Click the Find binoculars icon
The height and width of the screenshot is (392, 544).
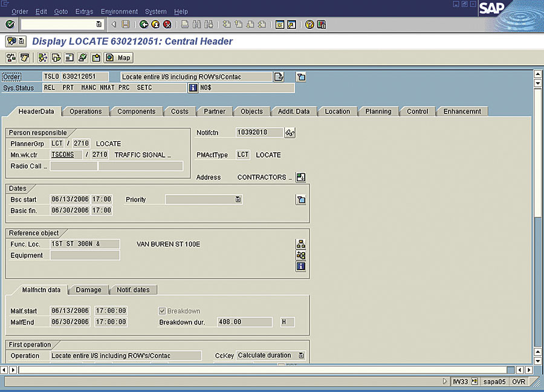click(196, 24)
